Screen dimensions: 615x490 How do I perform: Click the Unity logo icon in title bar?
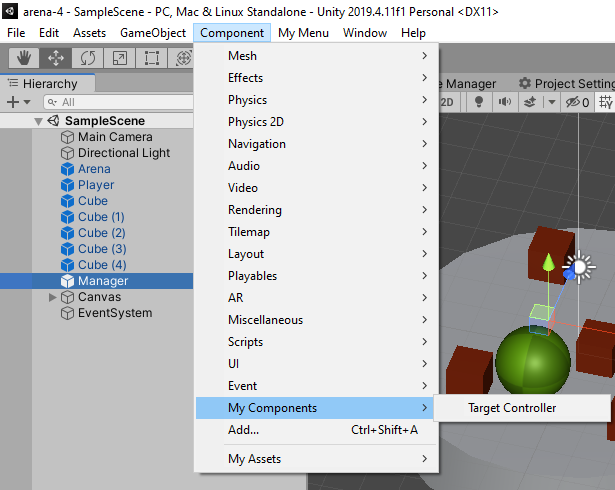pos(10,11)
